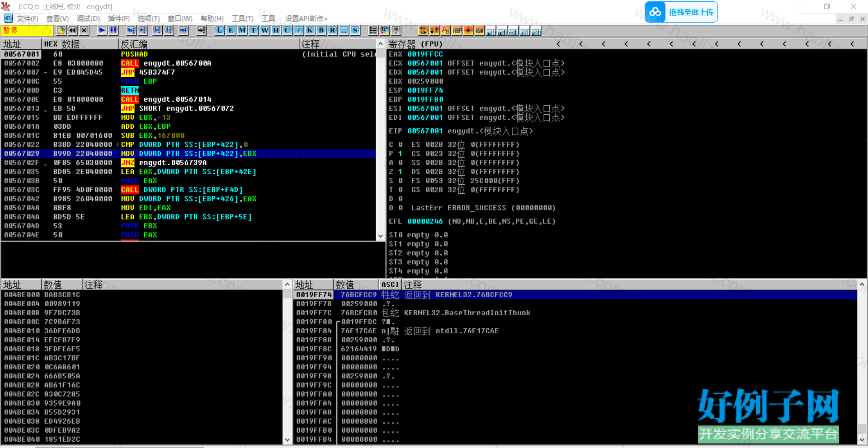Select the EAX register value 0019FFCC

[x=425, y=54]
